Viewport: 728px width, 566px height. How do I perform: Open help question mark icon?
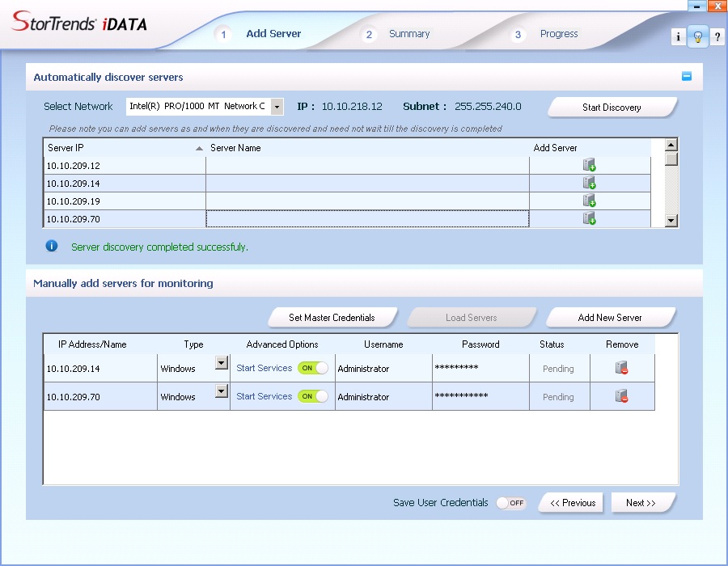click(717, 37)
